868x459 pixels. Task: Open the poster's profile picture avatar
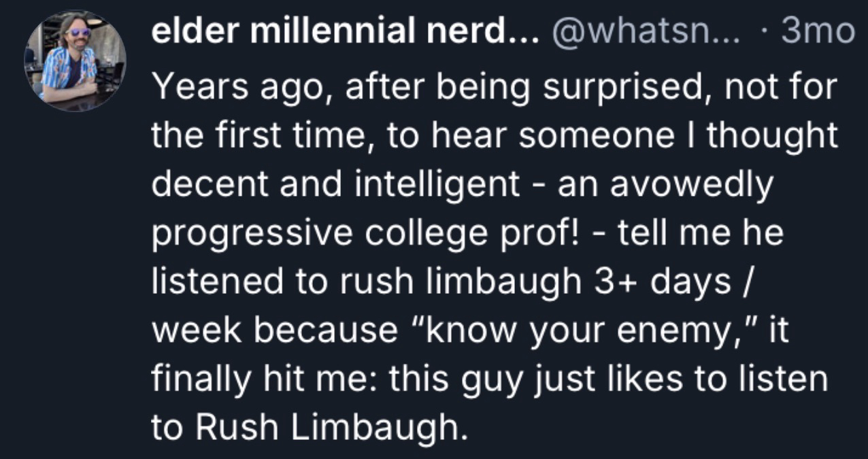(75, 62)
